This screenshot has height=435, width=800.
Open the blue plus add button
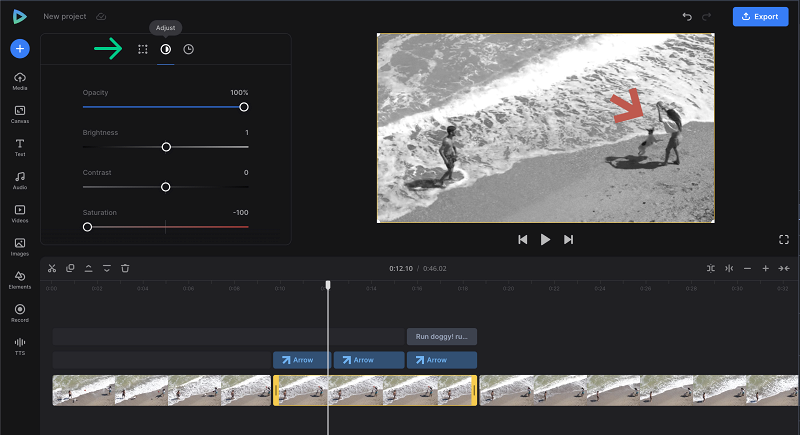click(20, 49)
